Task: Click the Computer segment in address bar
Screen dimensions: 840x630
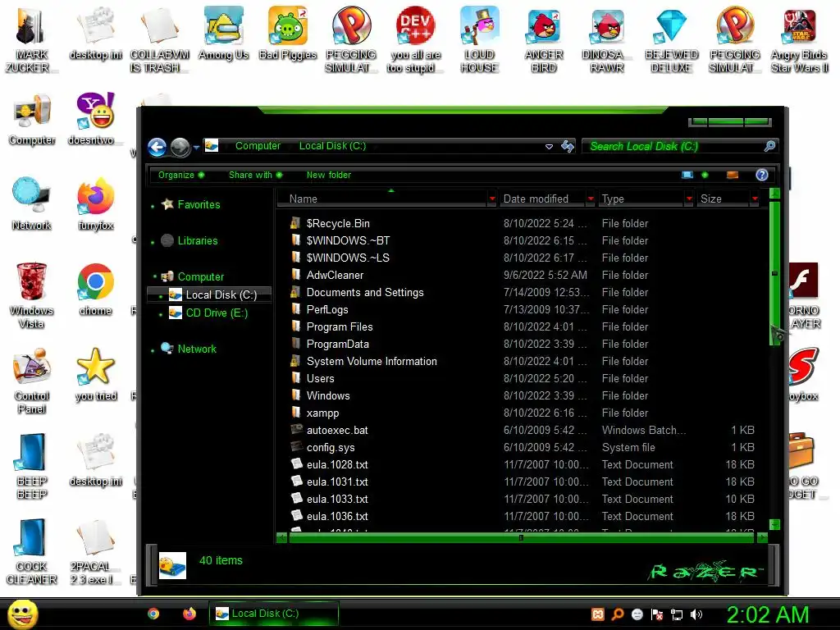Action: pos(258,146)
